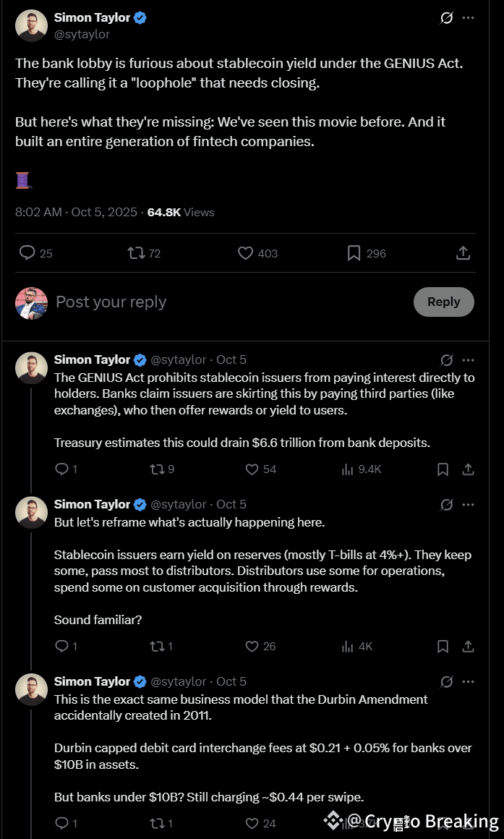View analytics of the 9.4K views reply
This screenshot has width=504, height=839.
(347, 469)
